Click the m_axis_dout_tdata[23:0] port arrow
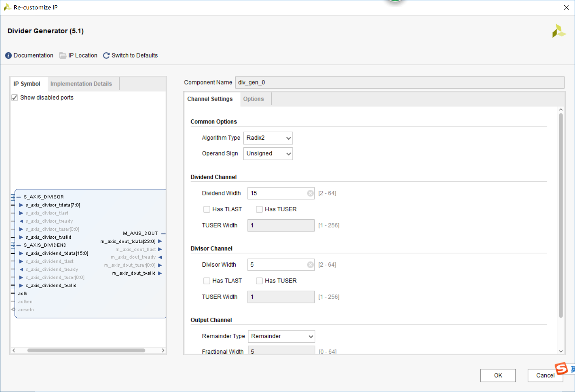Image resolution: width=575 pixels, height=392 pixels. click(160, 241)
